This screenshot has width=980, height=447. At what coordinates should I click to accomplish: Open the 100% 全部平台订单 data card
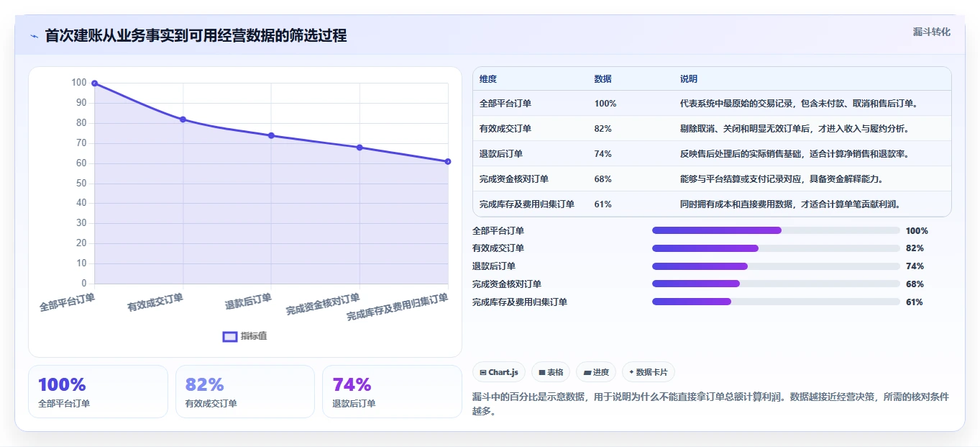pos(98,392)
